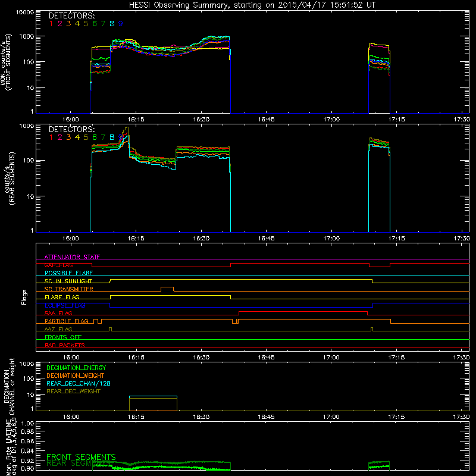476x476 pixels.
Task: Click red detector number 1 in the front segments legend
Action: click(51, 24)
